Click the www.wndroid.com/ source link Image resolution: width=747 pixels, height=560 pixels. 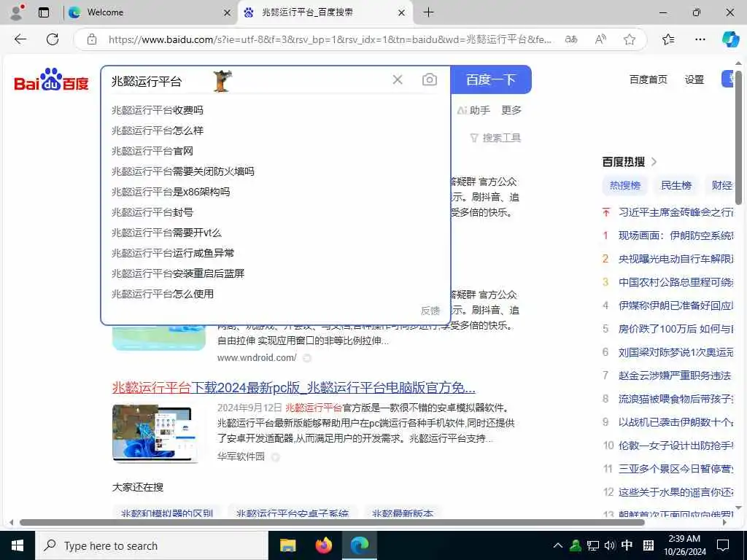[x=257, y=357]
